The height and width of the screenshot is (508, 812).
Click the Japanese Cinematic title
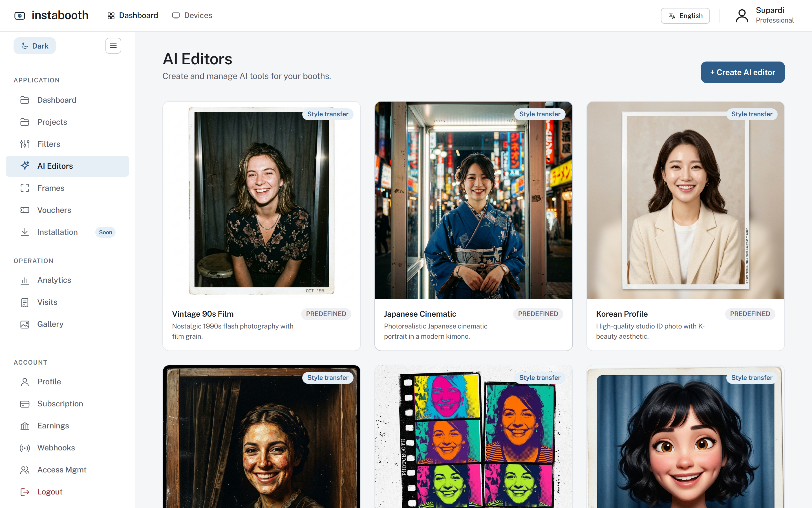[x=420, y=314]
